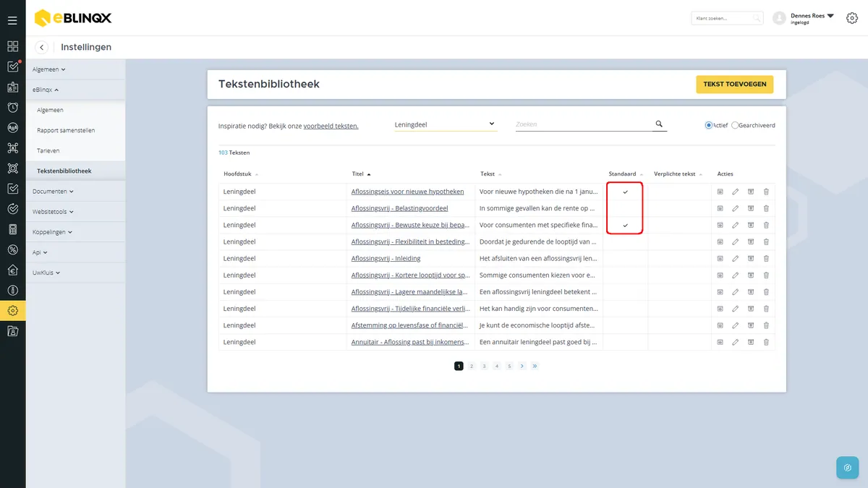Open the alarm clock icon in the sidebar
Viewport: 868px width, 488px height.
[x=12, y=108]
